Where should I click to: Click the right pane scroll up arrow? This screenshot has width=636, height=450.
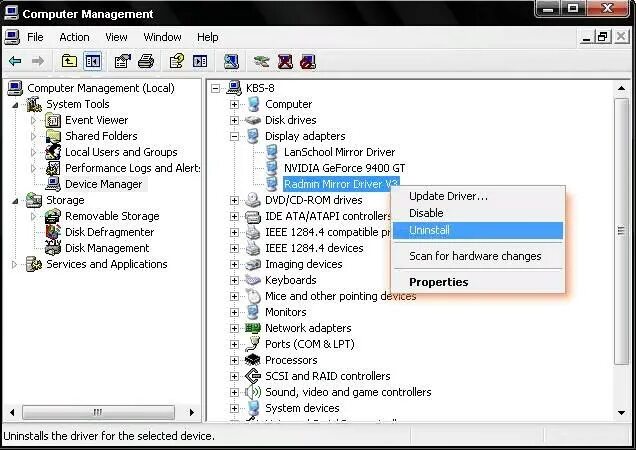coord(621,88)
